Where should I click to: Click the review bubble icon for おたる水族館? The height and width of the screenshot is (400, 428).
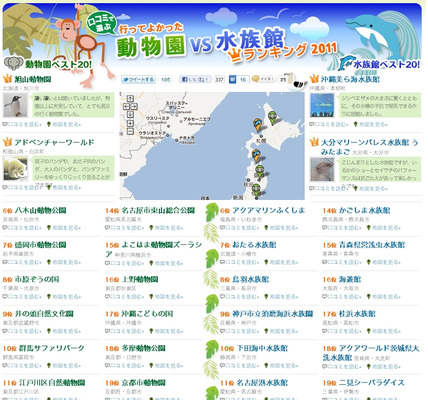(x=223, y=262)
